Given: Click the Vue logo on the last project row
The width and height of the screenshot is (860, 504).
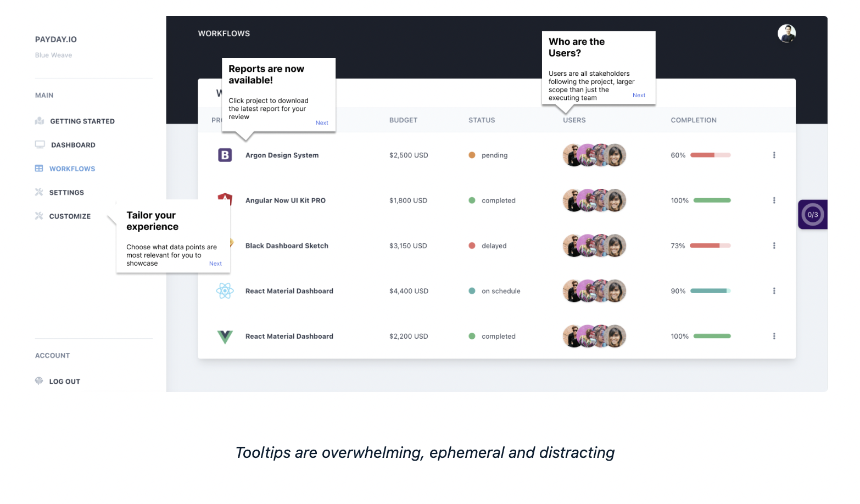Looking at the screenshot, I should tap(225, 335).
